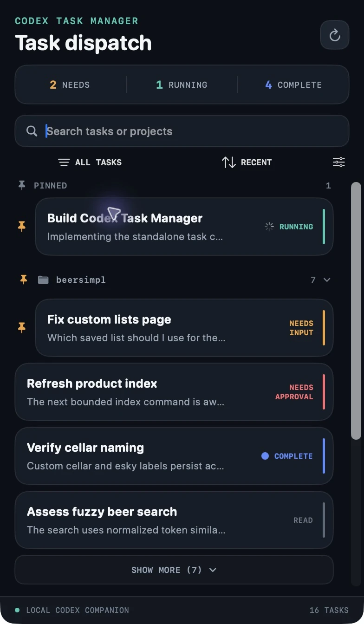The image size is (364, 624).
Task: Click the Codex Task Manager header label
Action: [x=77, y=21]
